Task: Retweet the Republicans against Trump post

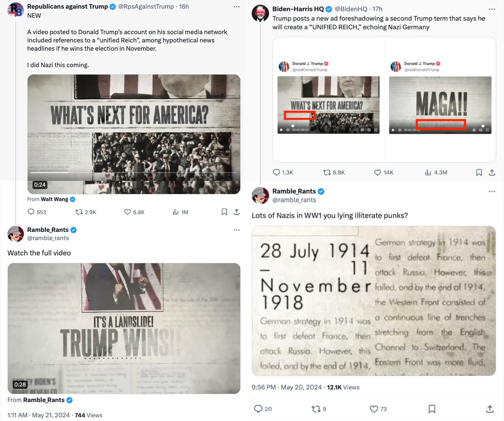Action: [85, 212]
